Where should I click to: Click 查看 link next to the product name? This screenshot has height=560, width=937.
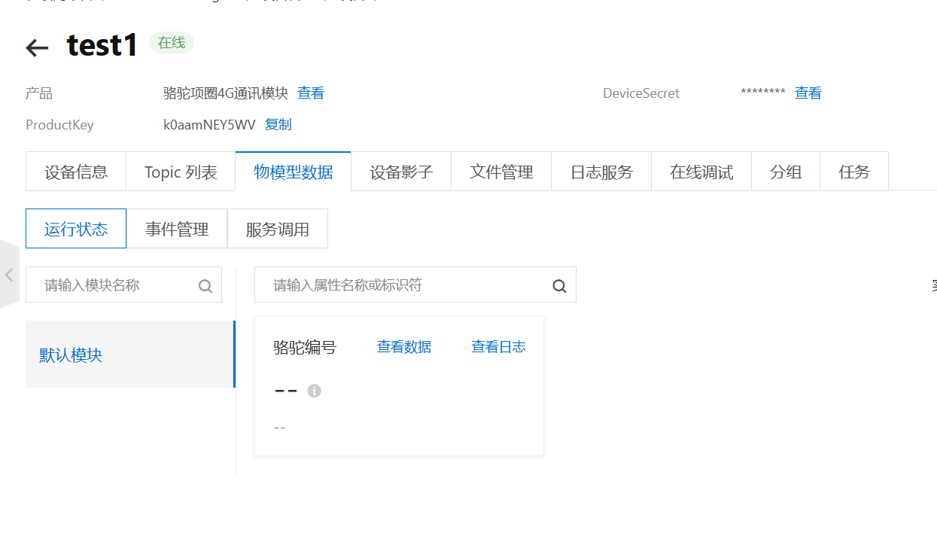[311, 93]
